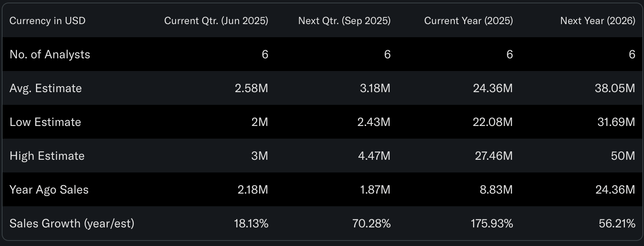Select the "Low Estimate" row label
Viewport: 644px width, 246px height.
(45, 122)
